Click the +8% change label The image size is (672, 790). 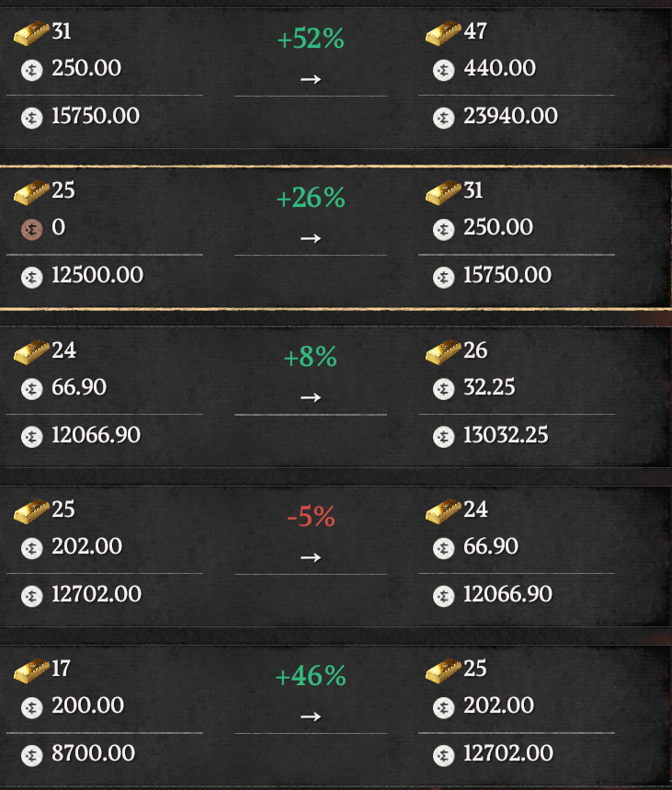click(311, 358)
